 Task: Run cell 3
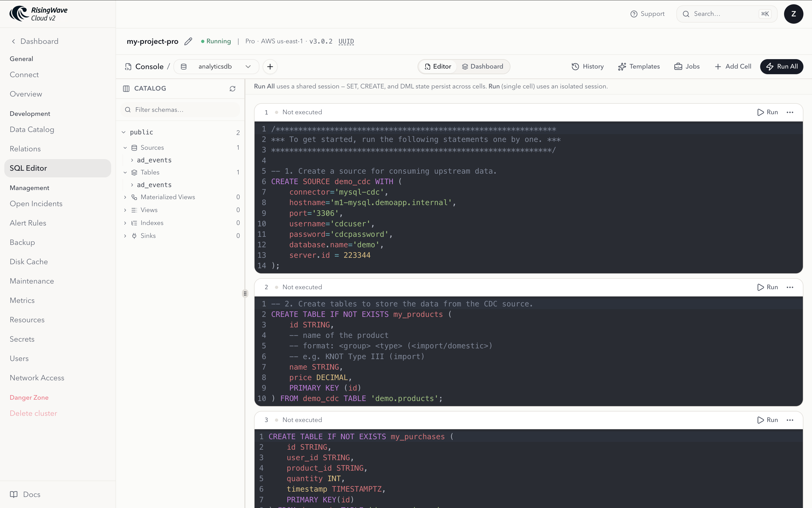[x=768, y=420]
